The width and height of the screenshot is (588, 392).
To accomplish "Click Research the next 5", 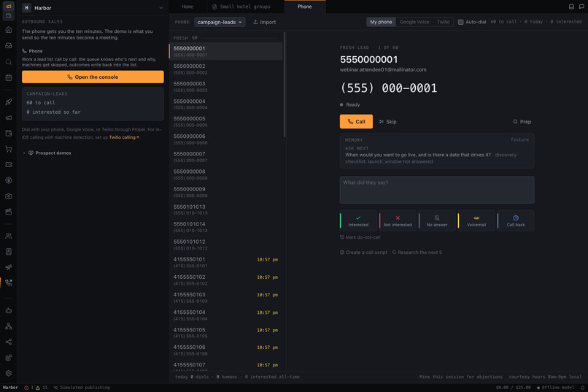I will point(417,253).
